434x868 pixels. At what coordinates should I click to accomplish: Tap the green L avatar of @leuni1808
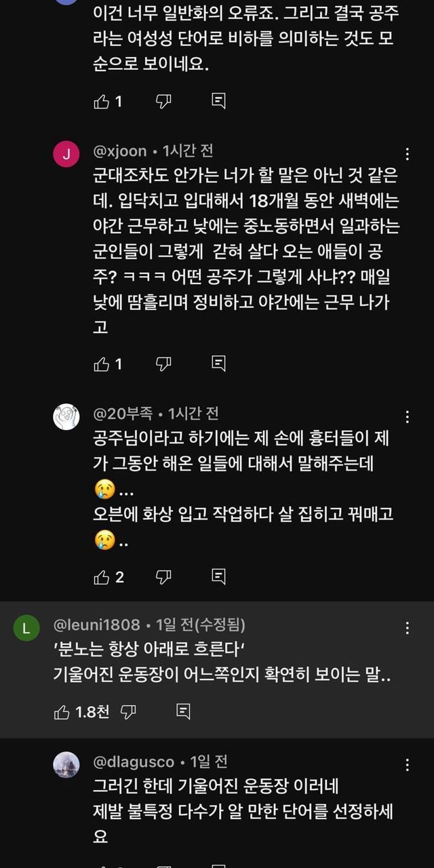pos(26,629)
